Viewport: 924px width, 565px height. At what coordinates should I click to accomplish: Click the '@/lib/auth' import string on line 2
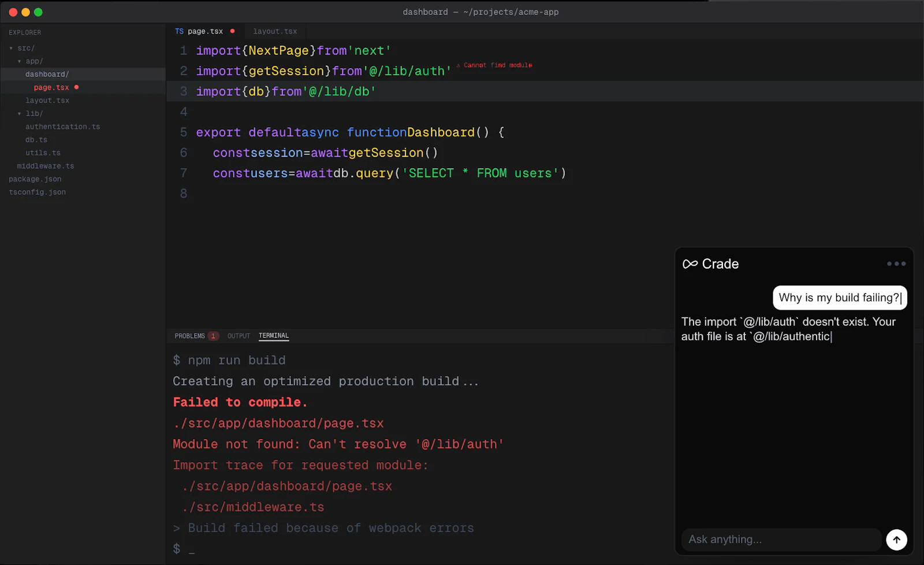coord(407,71)
